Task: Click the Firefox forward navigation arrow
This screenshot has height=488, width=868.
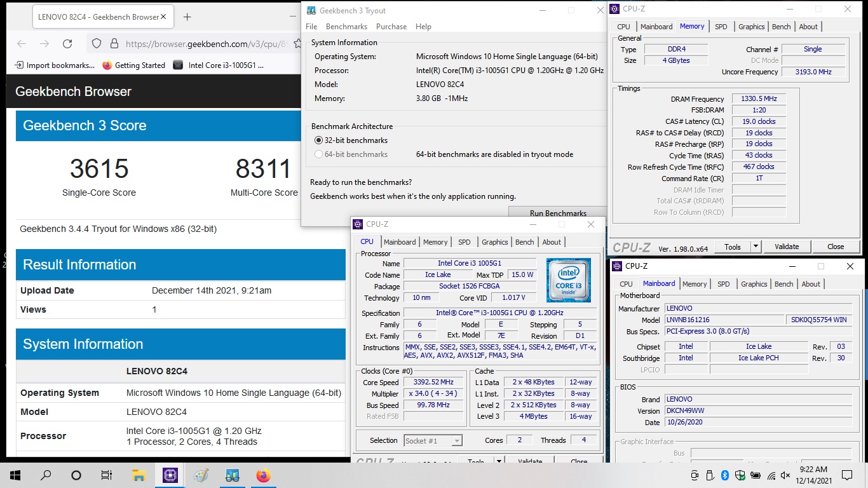Action: 44,44
